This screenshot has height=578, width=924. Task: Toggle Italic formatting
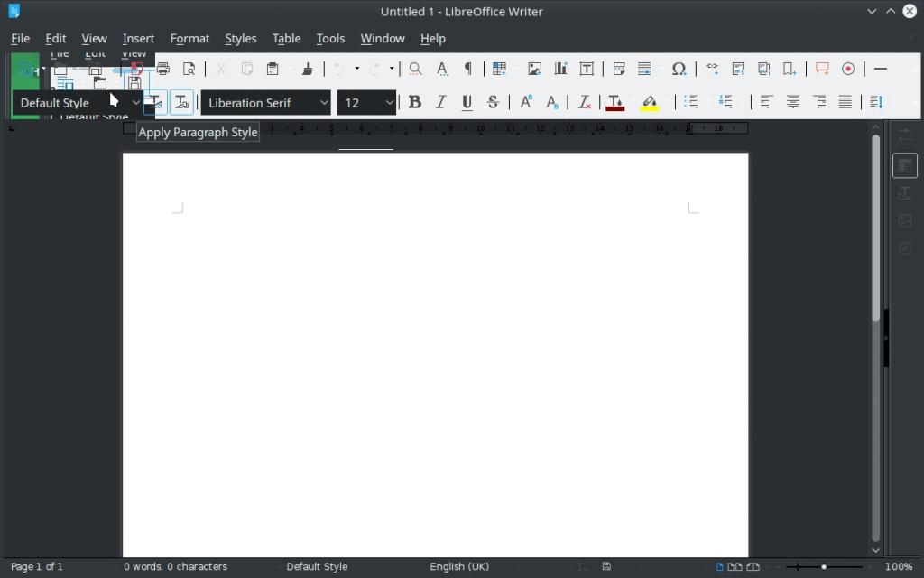pos(441,103)
